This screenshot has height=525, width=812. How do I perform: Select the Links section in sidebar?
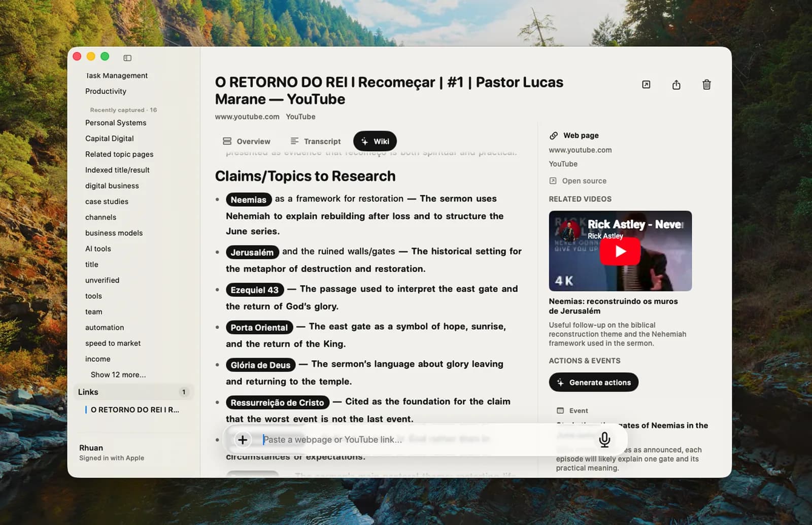pyautogui.click(x=133, y=392)
